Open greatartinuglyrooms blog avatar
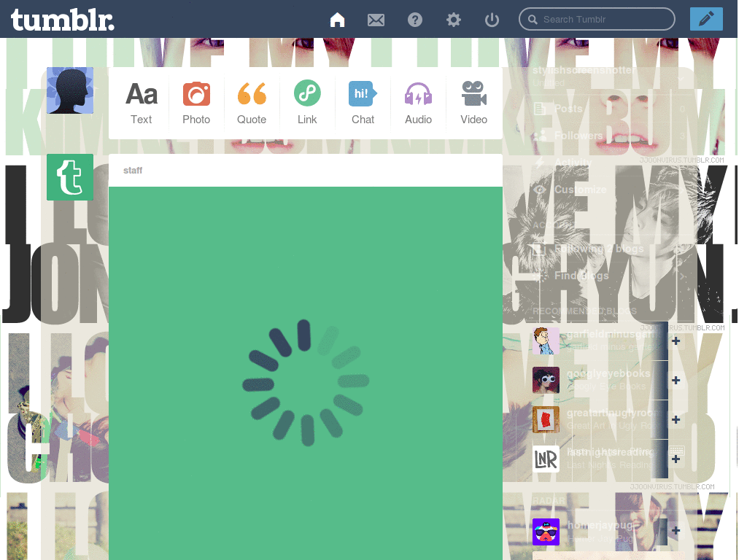The width and height of the screenshot is (747, 560). coord(546,419)
